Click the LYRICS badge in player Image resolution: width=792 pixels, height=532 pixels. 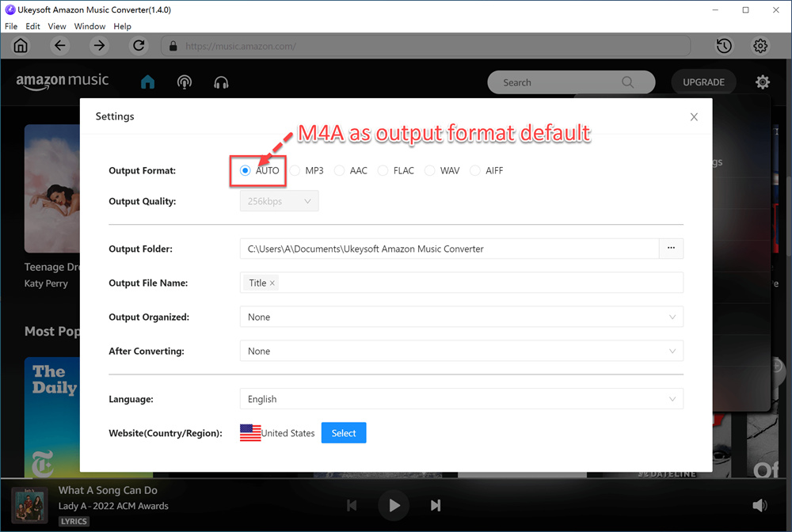tap(74, 522)
